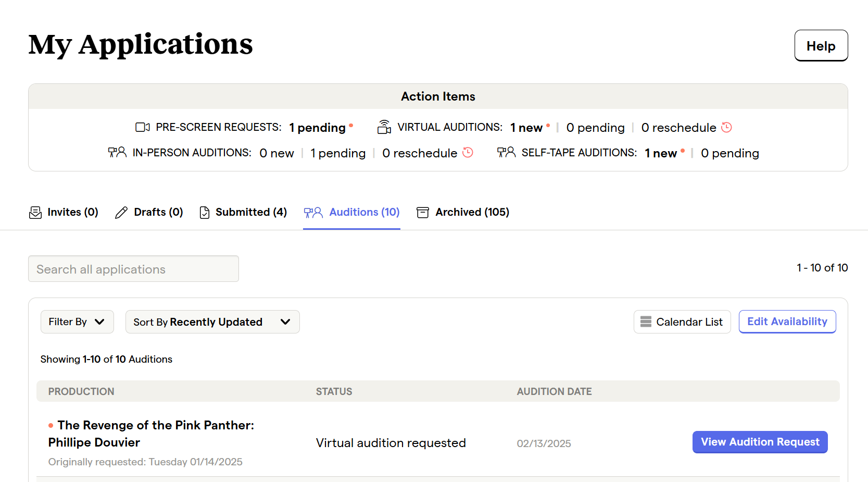Click the STATUS column header
This screenshot has height=482, width=868.
tap(334, 391)
